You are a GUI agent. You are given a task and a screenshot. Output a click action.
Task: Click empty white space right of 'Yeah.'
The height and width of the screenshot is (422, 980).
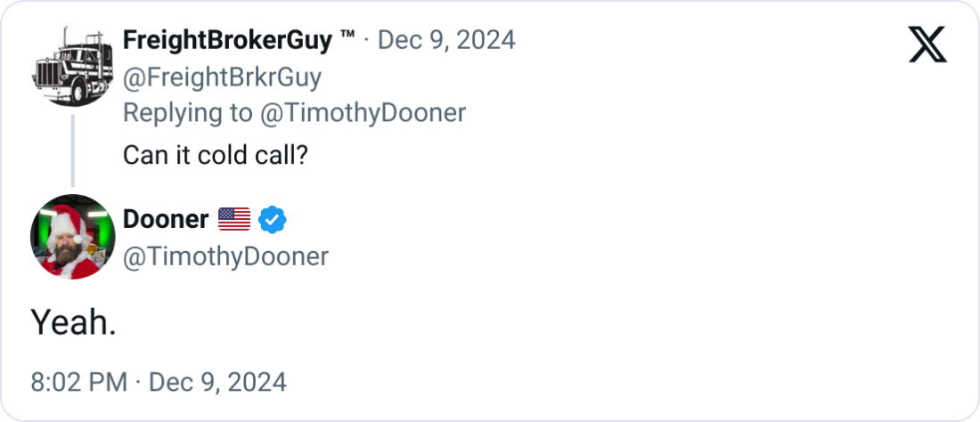pos(535,322)
